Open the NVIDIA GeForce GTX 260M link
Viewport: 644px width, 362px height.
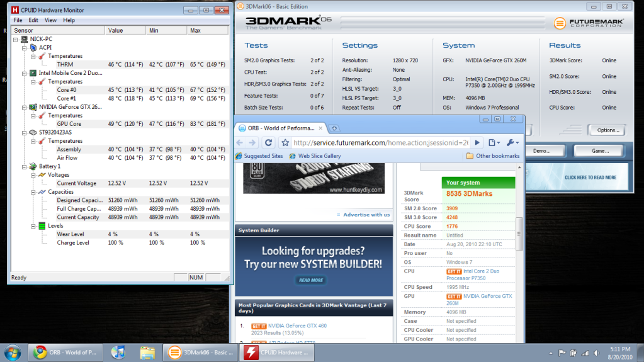pos(479,300)
